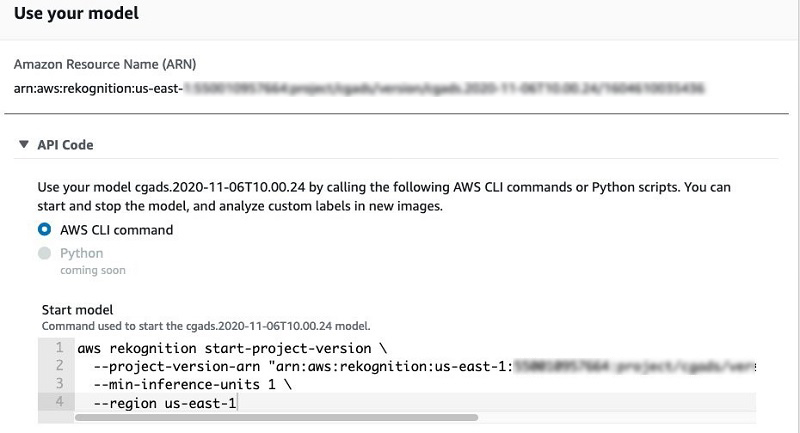Click the AWS CLI command label text
Viewport: 800px width, 433px height.
[x=117, y=230]
